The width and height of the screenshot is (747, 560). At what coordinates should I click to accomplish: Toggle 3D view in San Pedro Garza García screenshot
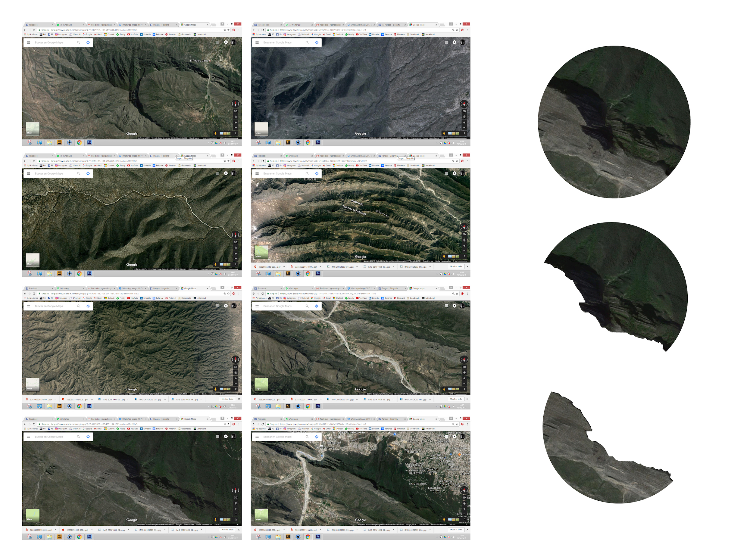[x=464, y=498]
